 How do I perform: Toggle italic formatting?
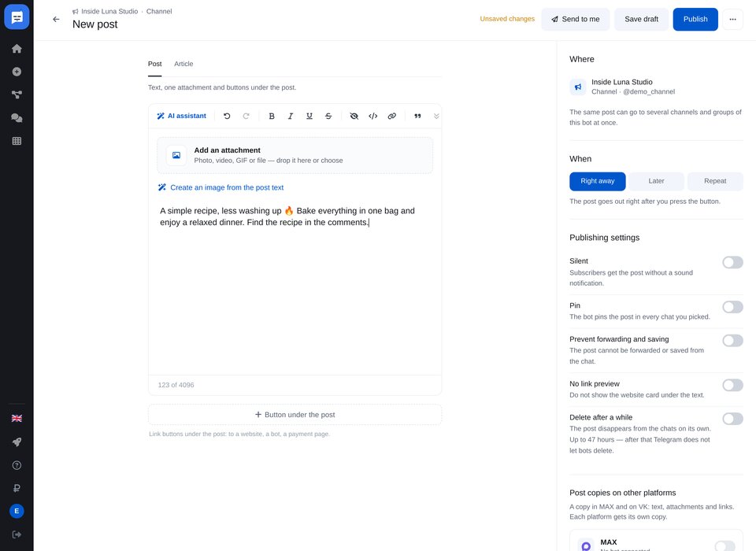291,116
